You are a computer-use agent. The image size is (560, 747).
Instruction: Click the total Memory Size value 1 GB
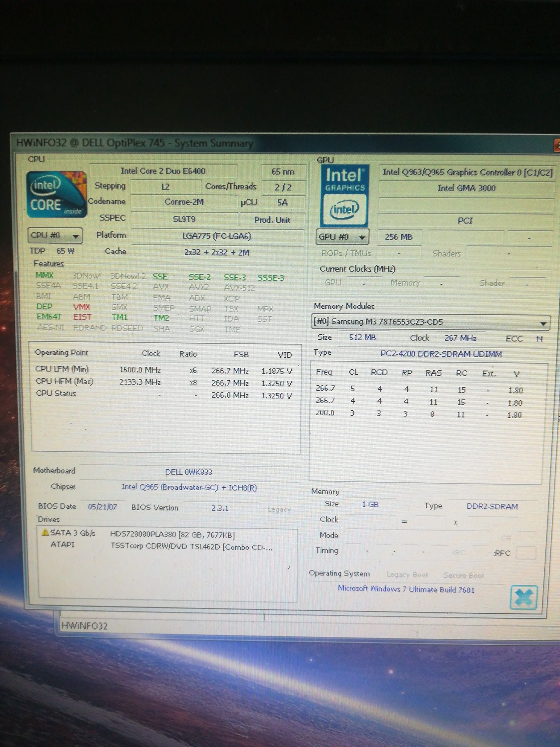pos(370,504)
